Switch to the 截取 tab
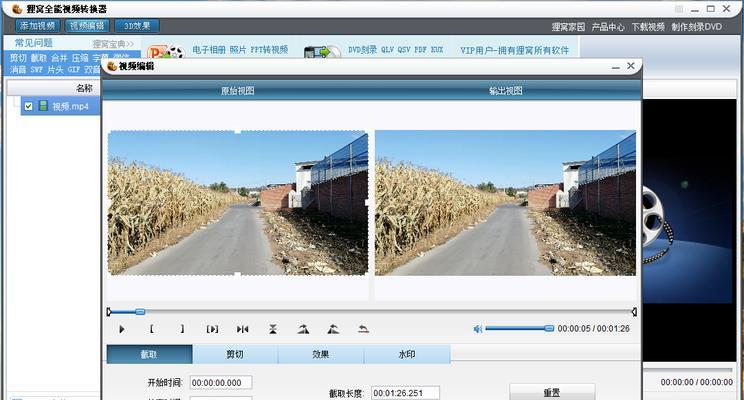Viewport: 744px width, 400px height. coord(149,354)
